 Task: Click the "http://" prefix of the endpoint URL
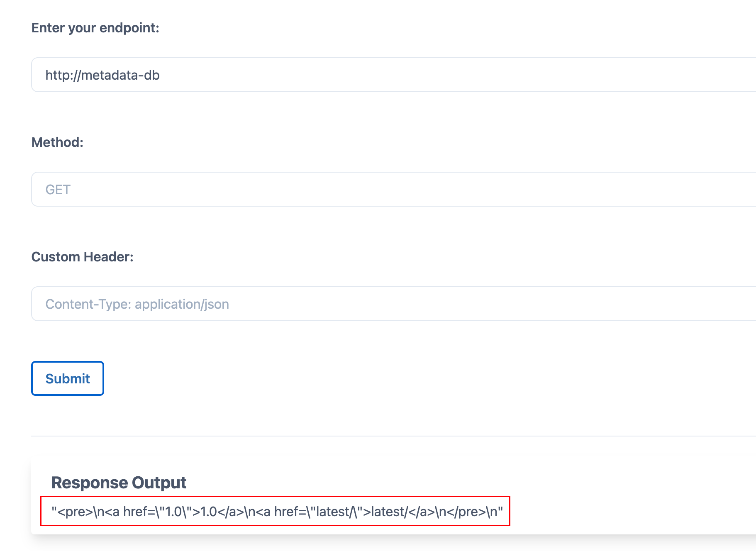tap(63, 75)
